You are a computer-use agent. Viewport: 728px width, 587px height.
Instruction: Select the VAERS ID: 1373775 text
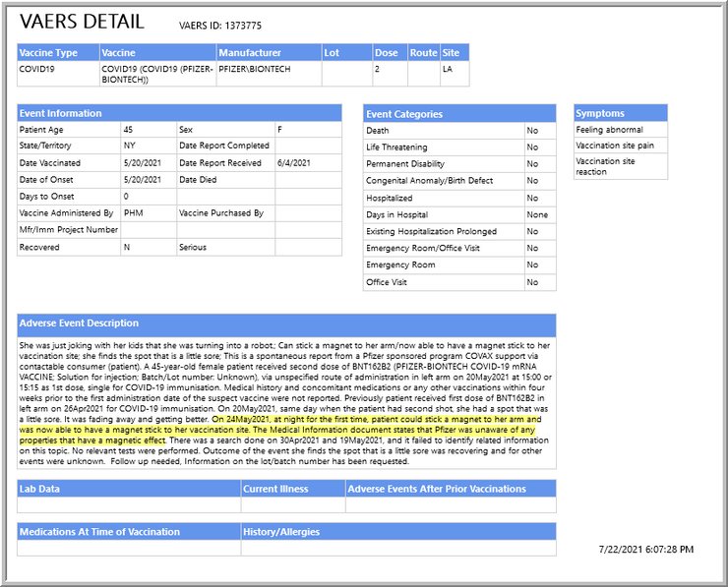click(220, 26)
